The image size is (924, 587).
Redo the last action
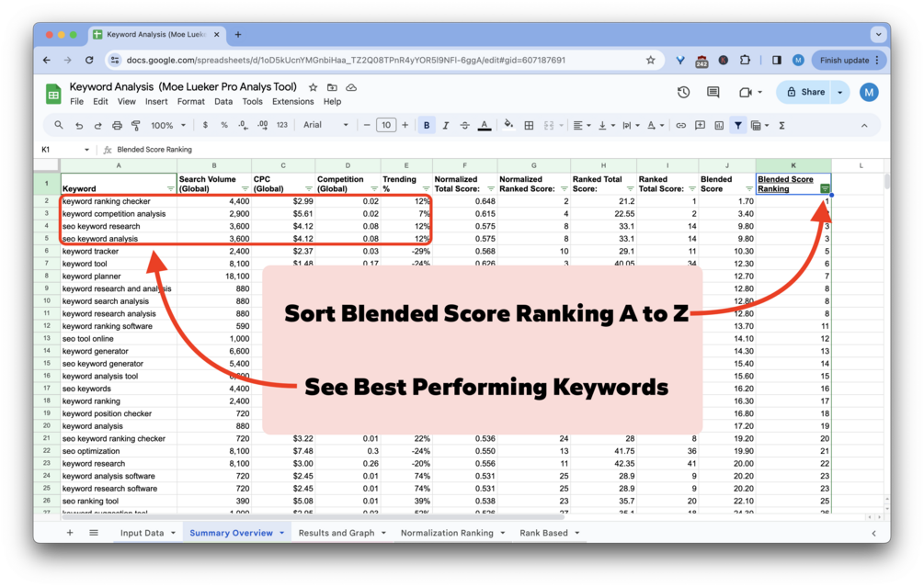[97, 126]
